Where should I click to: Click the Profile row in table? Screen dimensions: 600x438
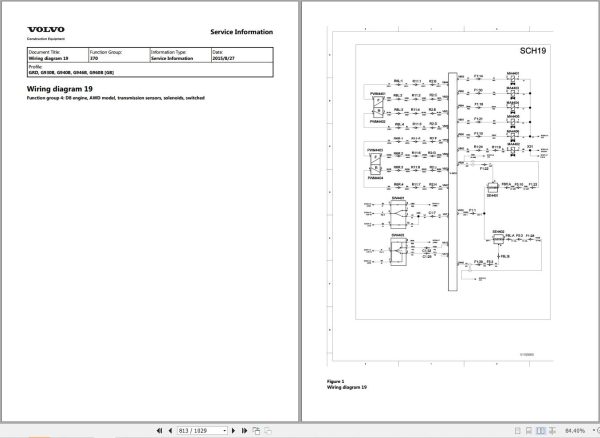[x=150, y=70]
